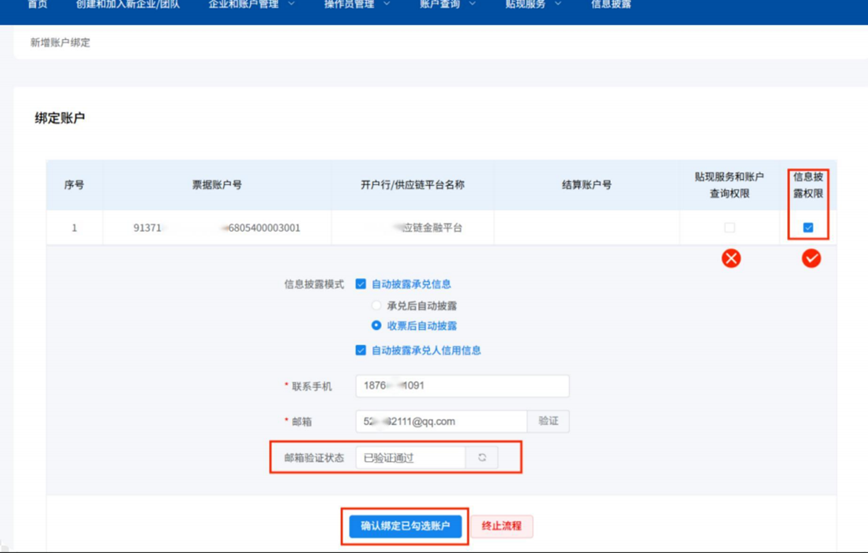Open the 账户查询 dropdown menu
The image size is (868, 553).
(447, 5)
